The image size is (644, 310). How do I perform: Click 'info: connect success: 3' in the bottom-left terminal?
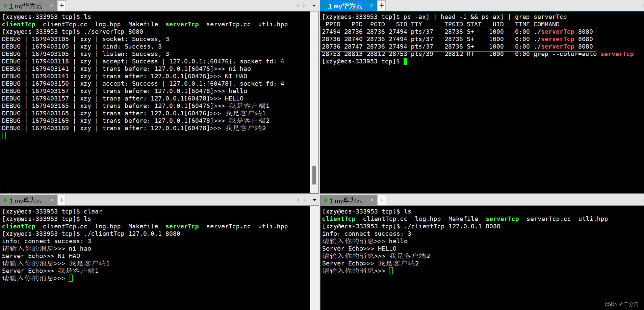[47, 241]
